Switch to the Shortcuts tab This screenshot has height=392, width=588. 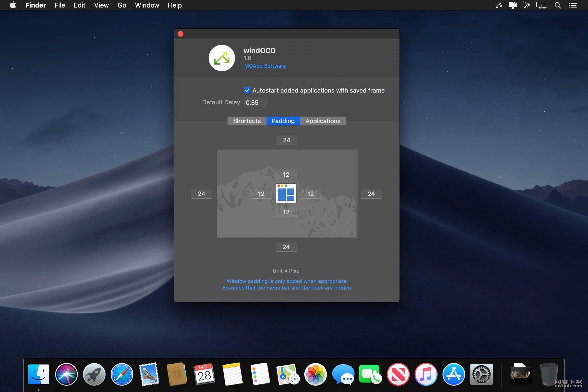pyautogui.click(x=247, y=121)
